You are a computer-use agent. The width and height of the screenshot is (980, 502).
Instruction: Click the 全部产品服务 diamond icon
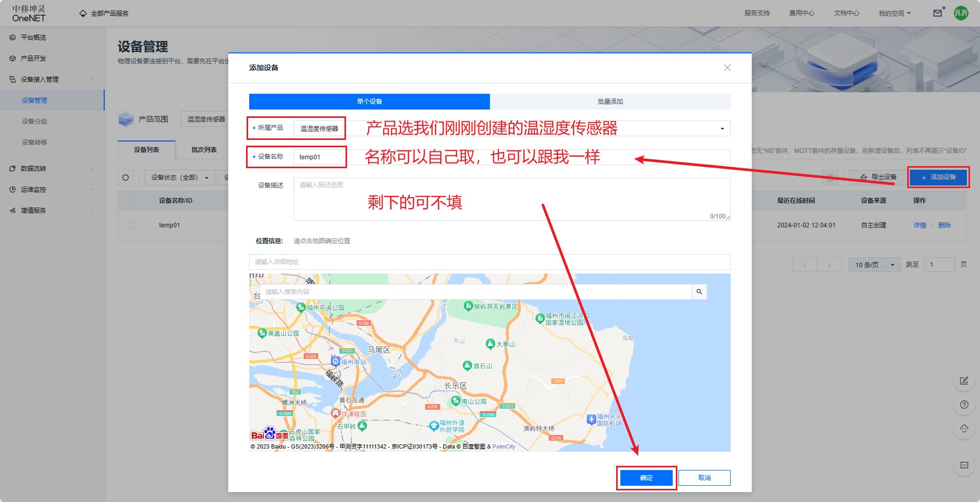pos(83,13)
